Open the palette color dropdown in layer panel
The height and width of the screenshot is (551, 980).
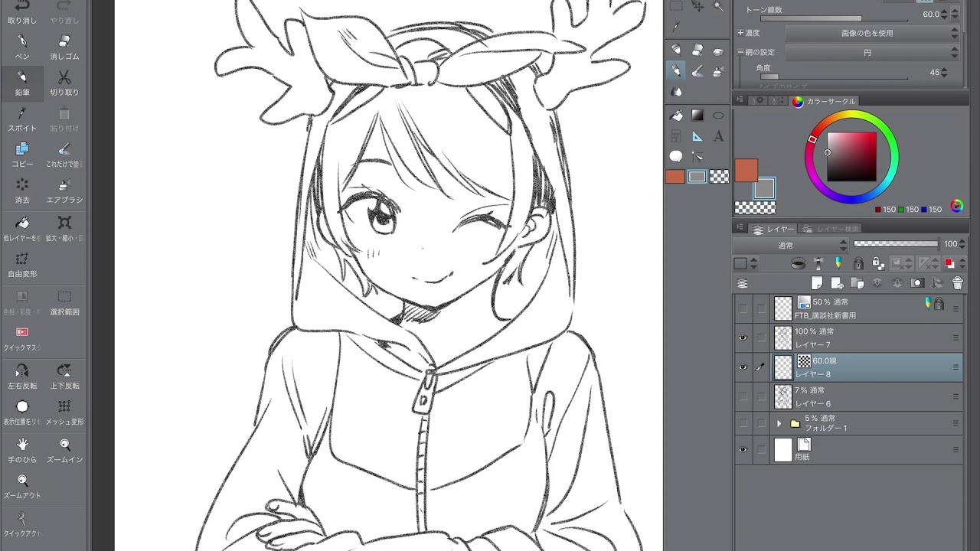pos(745,263)
